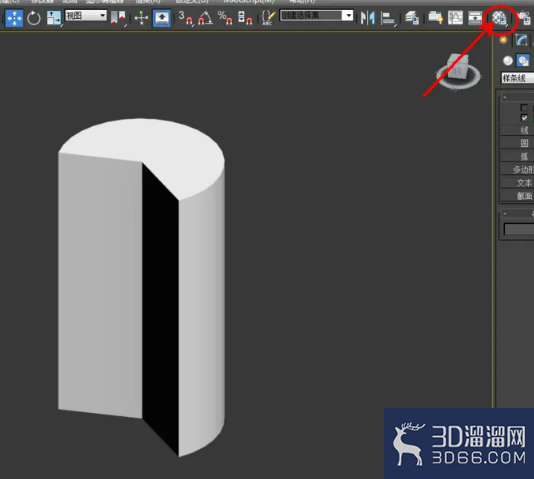Click the Mirror tool icon

pos(367,18)
